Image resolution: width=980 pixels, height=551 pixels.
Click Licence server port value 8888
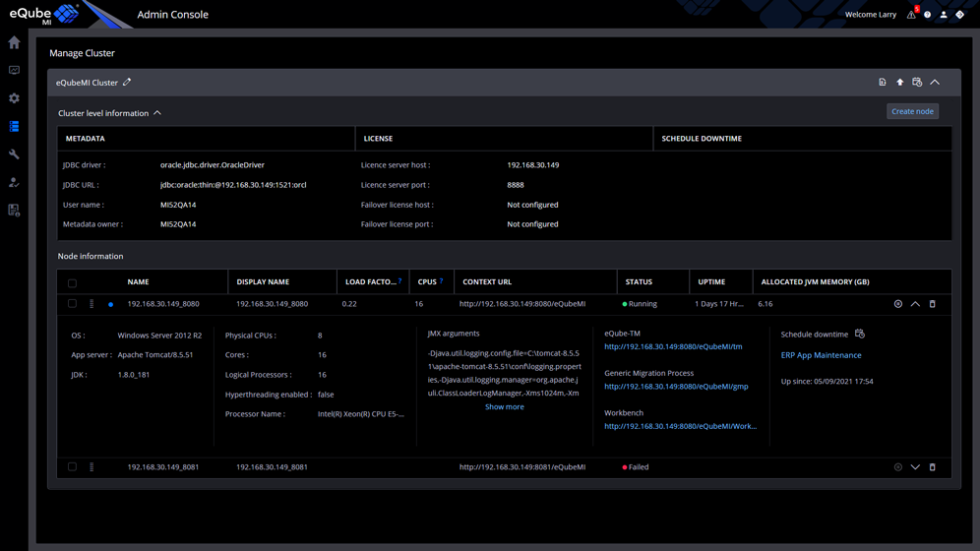516,185
